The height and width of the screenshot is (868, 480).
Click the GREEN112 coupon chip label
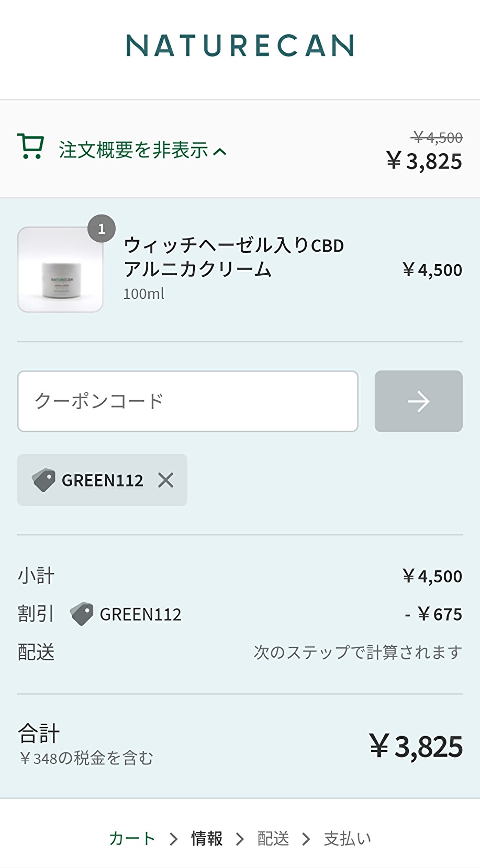point(103,480)
